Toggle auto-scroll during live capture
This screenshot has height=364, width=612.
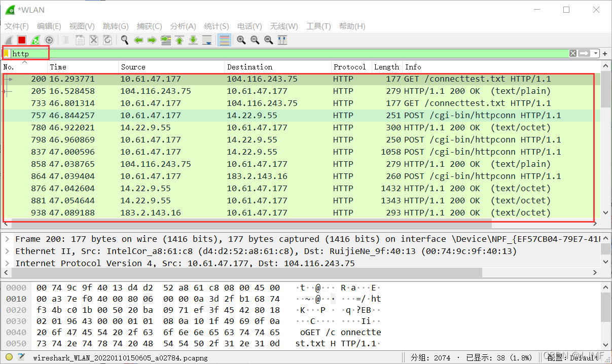pos(207,40)
